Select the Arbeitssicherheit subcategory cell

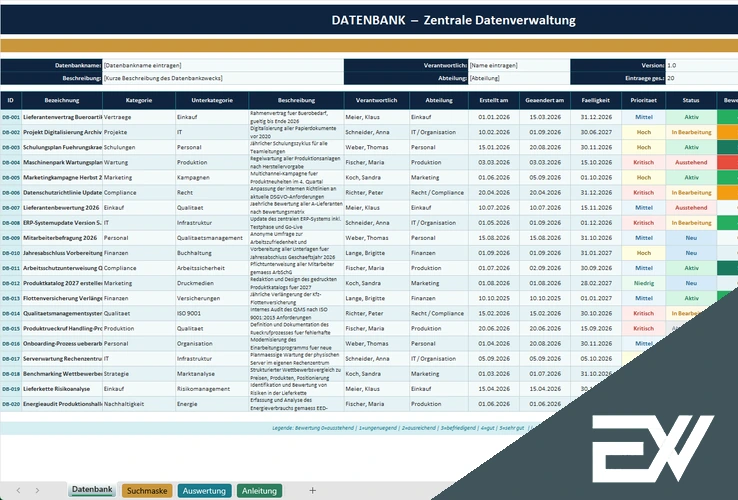tap(212, 268)
